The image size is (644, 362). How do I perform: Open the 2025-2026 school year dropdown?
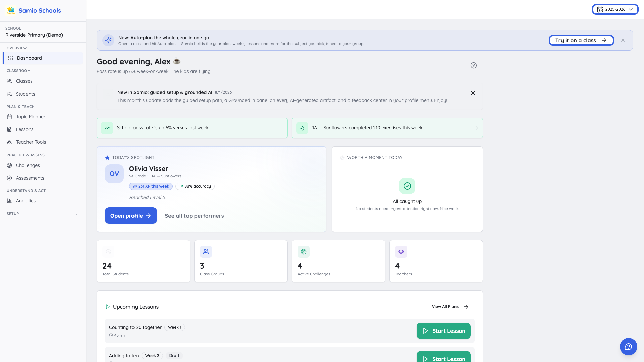(615, 9)
